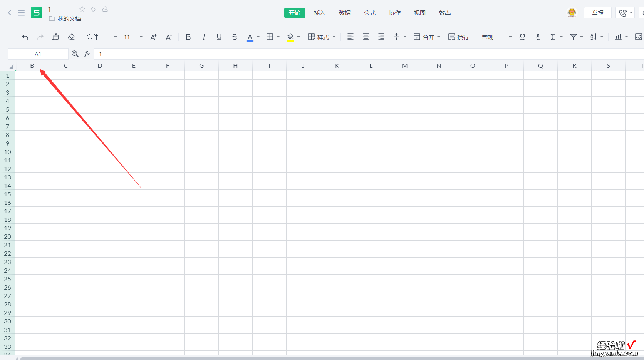Select the row 10 header
644x360 pixels.
click(x=8, y=152)
